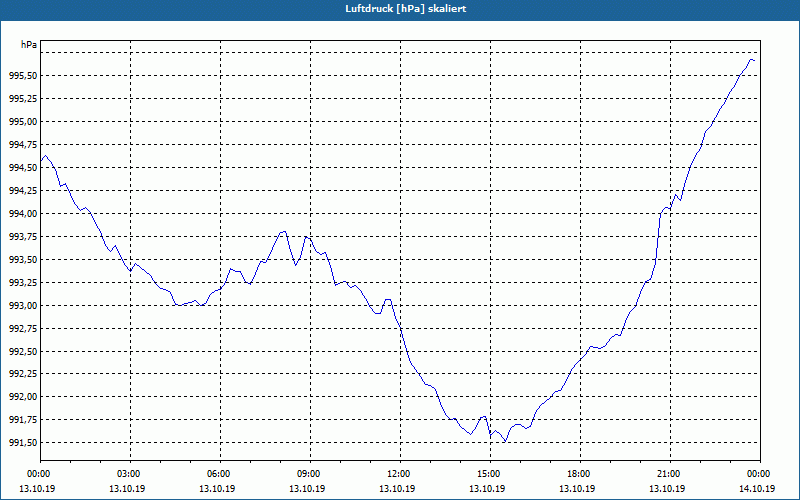Click the 06:00 time label
The image size is (800, 500).
[220, 474]
